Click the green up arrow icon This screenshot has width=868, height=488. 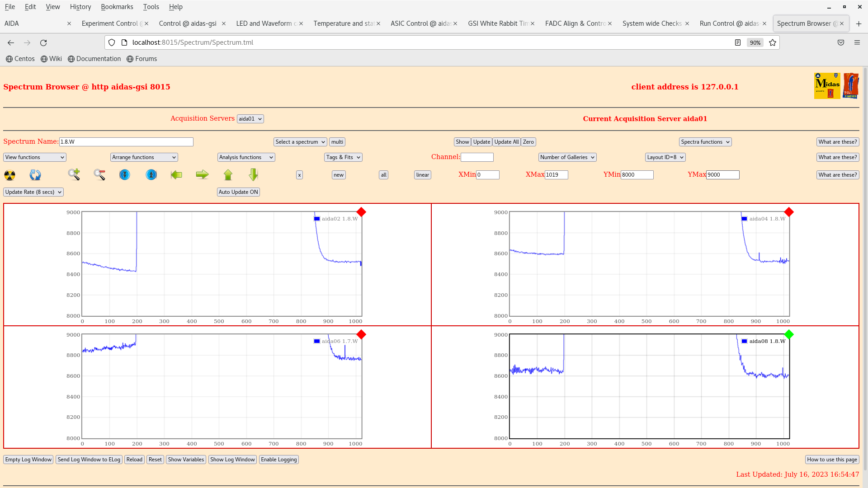tap(228, 175)
